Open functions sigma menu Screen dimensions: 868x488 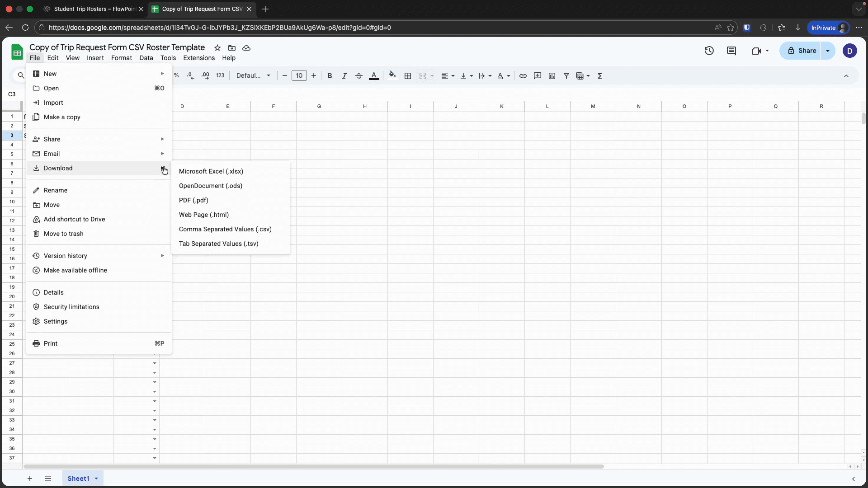[600, 76]
